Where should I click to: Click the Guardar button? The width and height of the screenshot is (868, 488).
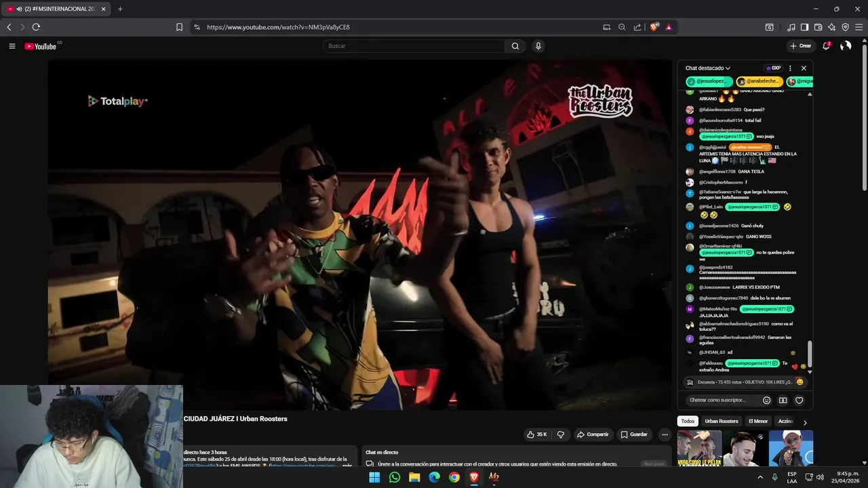click(634, 434)
